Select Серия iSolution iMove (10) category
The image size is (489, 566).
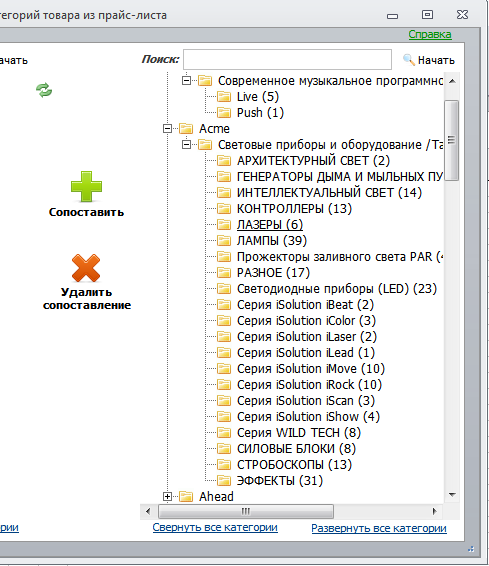pyautogui.click(x=311, y=369)
